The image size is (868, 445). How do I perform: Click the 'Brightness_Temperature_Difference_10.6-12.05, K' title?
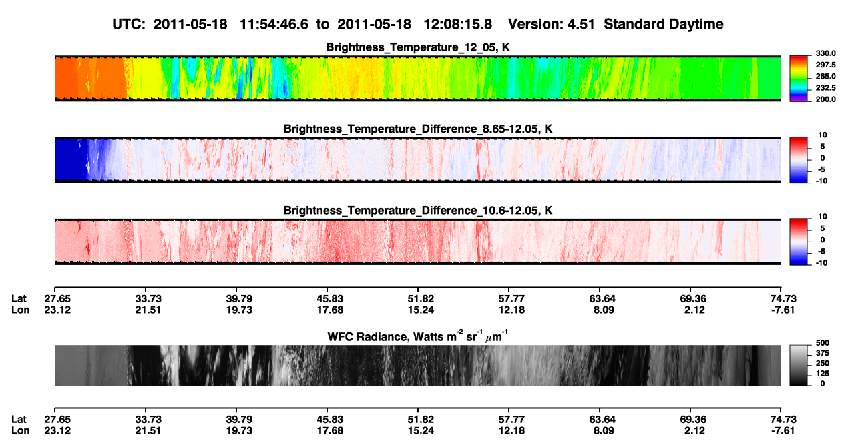[x=418, y=210]
